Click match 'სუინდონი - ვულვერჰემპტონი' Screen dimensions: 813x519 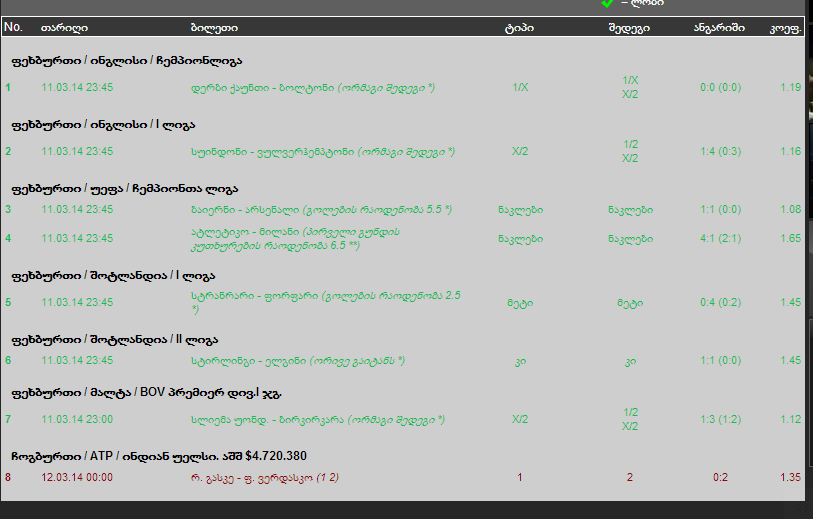click(272, 152)
